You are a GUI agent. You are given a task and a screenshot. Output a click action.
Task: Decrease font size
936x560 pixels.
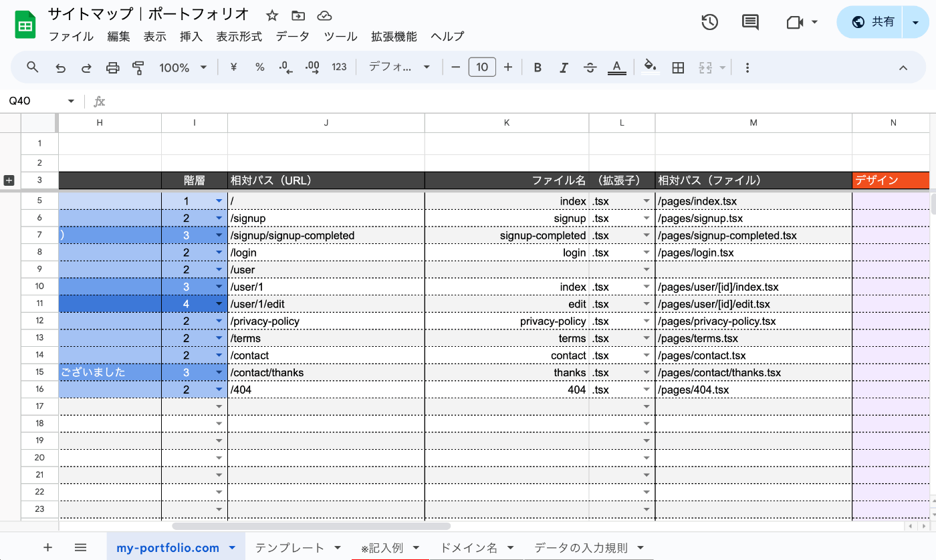[x=456, y=67]
